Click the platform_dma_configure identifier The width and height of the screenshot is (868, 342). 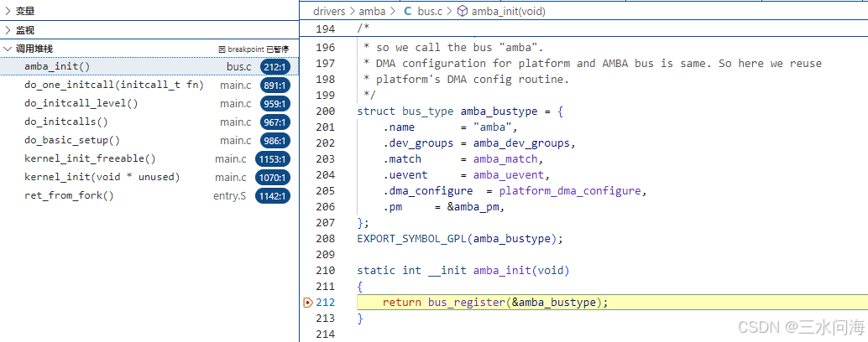[x=570, y=191]
